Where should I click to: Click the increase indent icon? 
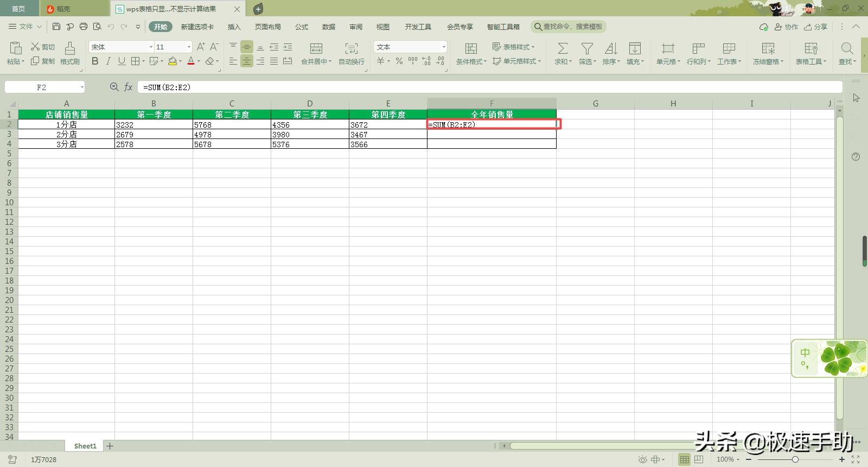288,47
